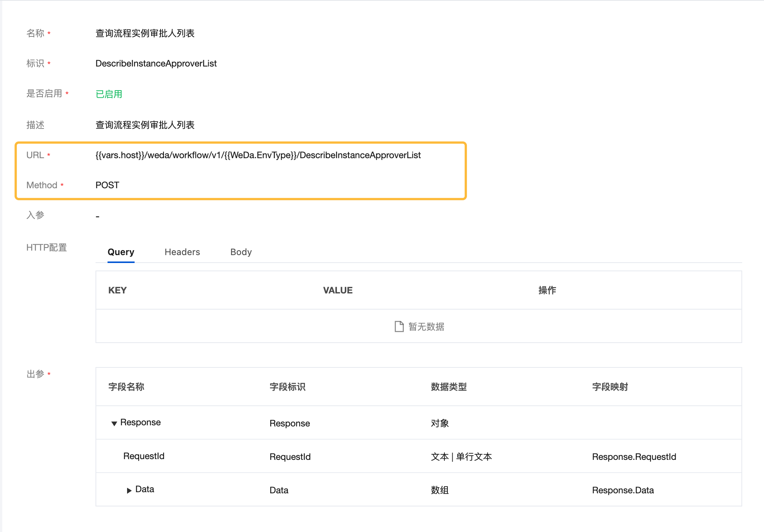Click the POST method value
This screenshot has height=532, width=764.
click(107, 185)
